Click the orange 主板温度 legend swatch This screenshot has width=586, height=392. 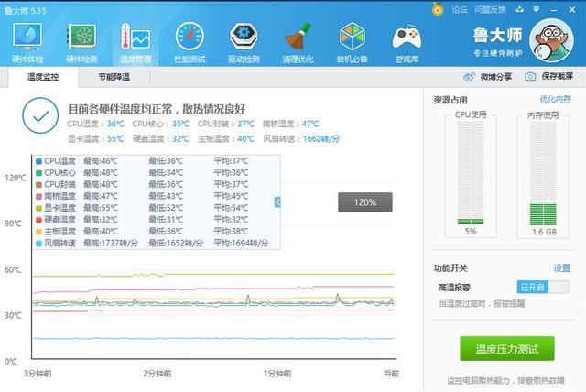(38, 232)
